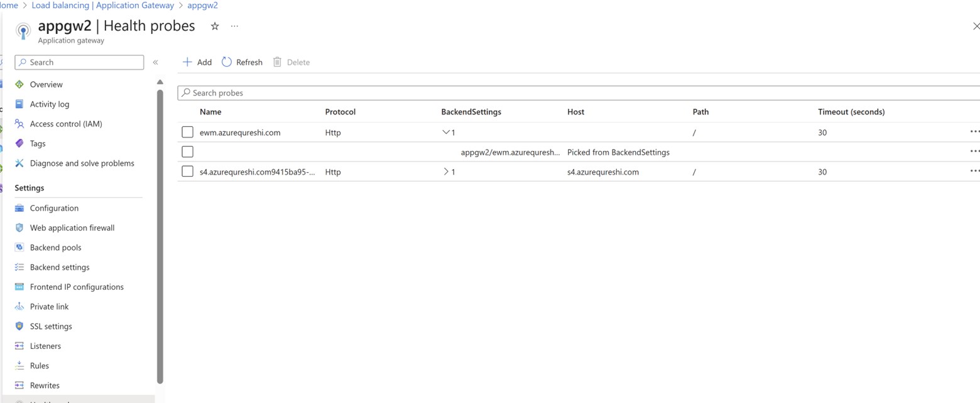Collapse BackendSettings of ewm.azurequreshi.com probe
Image resolution: width=980 pixels, height=403 pixels.
click(x=446, y=132)
